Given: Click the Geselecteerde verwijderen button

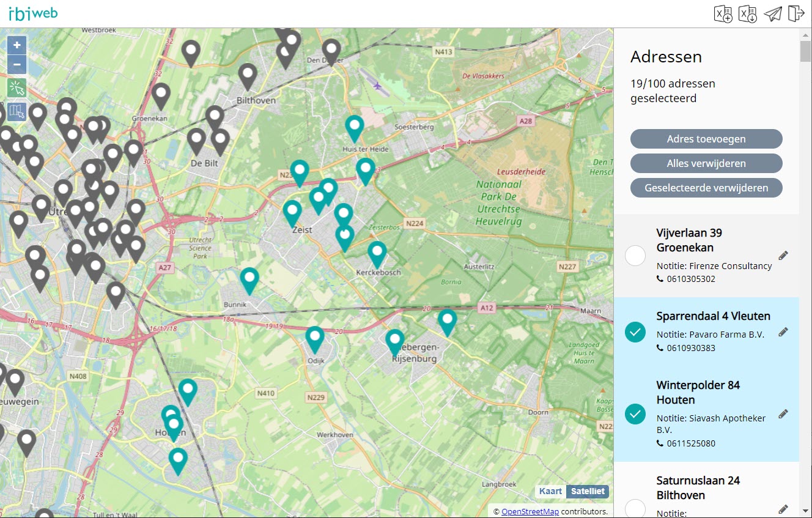Looking at the screenshot, I should click(x=706, y=188).
